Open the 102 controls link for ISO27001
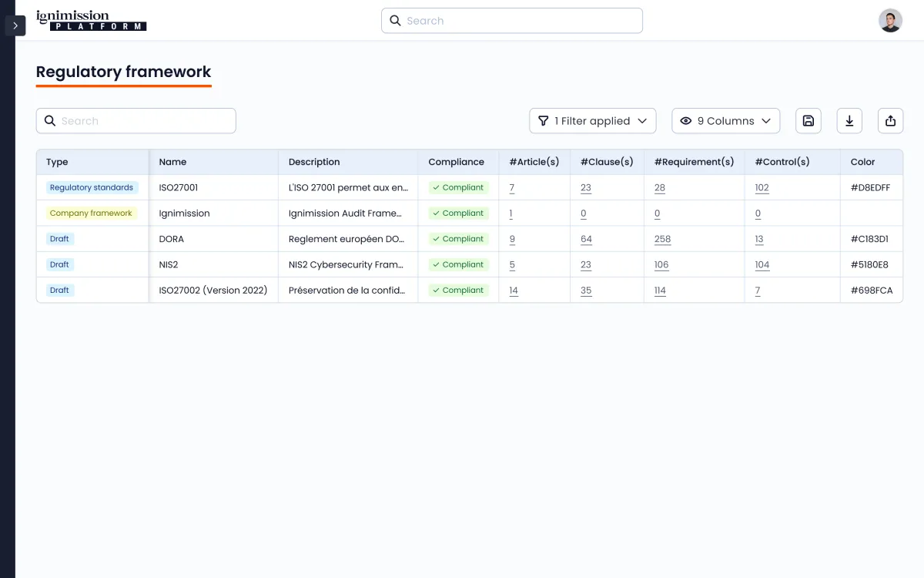 (762, 188)
